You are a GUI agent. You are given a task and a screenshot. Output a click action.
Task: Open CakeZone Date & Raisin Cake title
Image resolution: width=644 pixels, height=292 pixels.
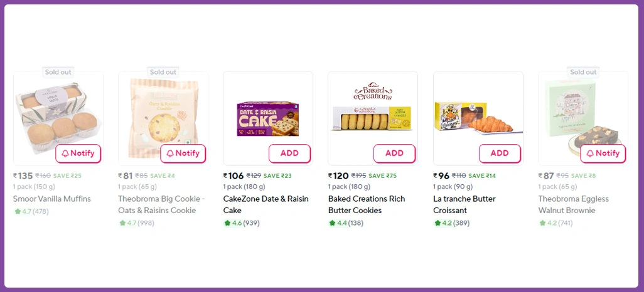click(266, 204)
